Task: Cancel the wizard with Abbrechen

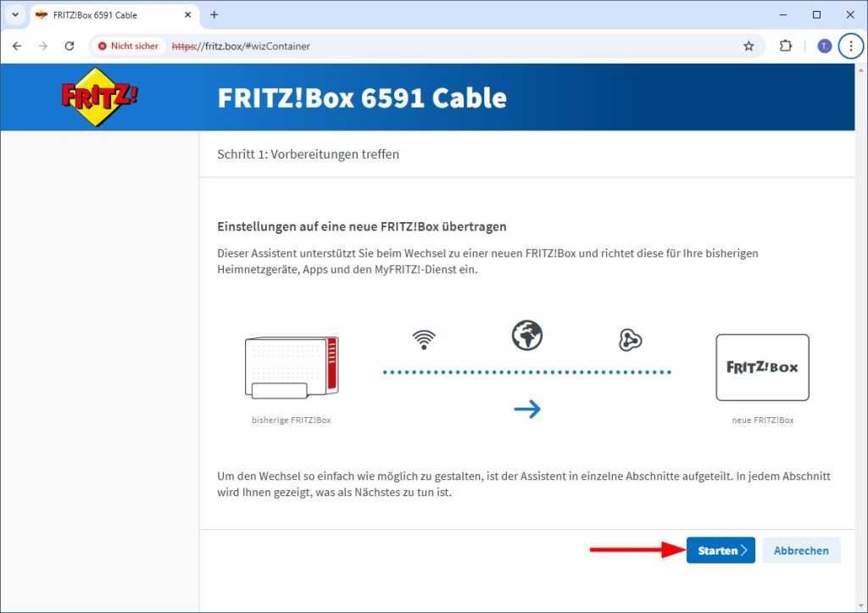Action: pyautogui.click(x=800, y=550)
